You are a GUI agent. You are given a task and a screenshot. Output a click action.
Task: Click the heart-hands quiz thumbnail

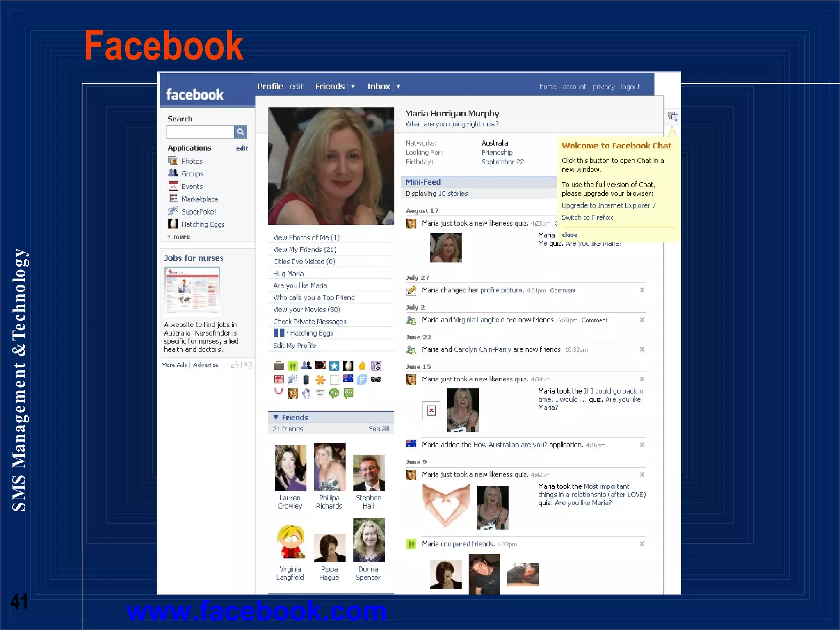[446, 506]
